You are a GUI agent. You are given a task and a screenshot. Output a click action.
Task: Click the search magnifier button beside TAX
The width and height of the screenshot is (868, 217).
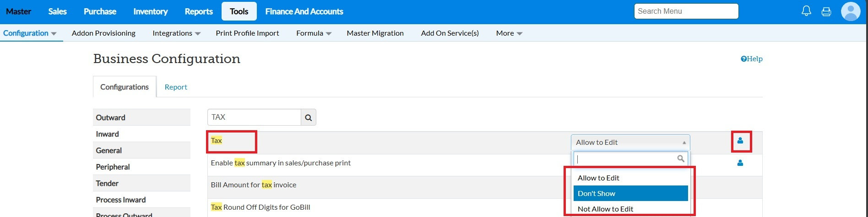(x=309, y=117)
